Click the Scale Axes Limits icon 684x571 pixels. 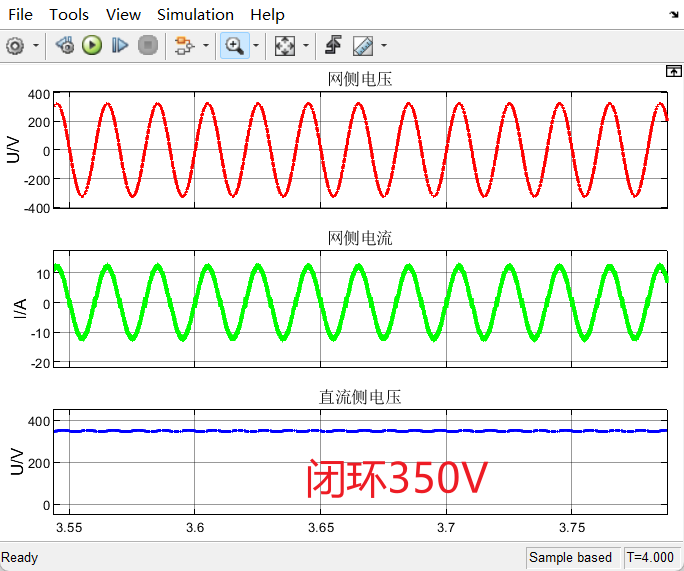point(285,45)
